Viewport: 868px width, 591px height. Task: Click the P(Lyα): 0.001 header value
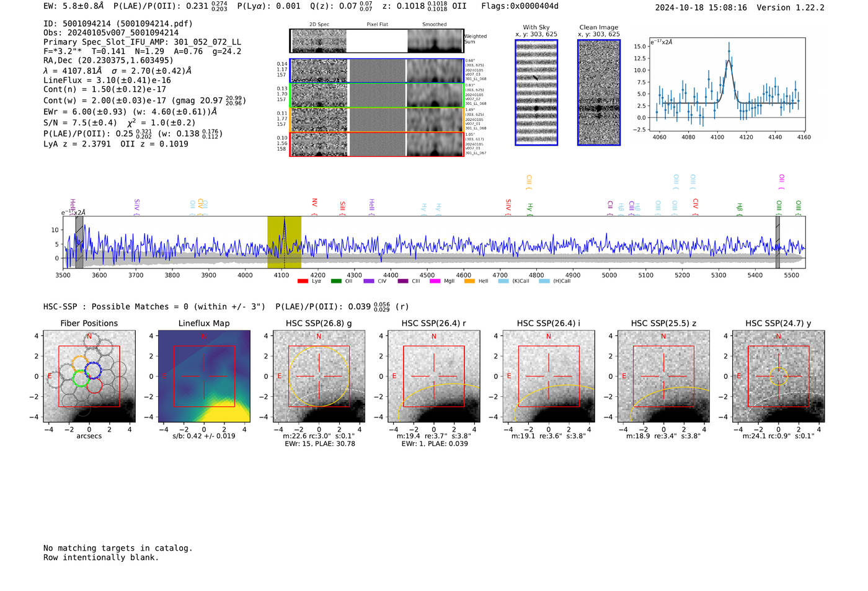coord(269,6)
